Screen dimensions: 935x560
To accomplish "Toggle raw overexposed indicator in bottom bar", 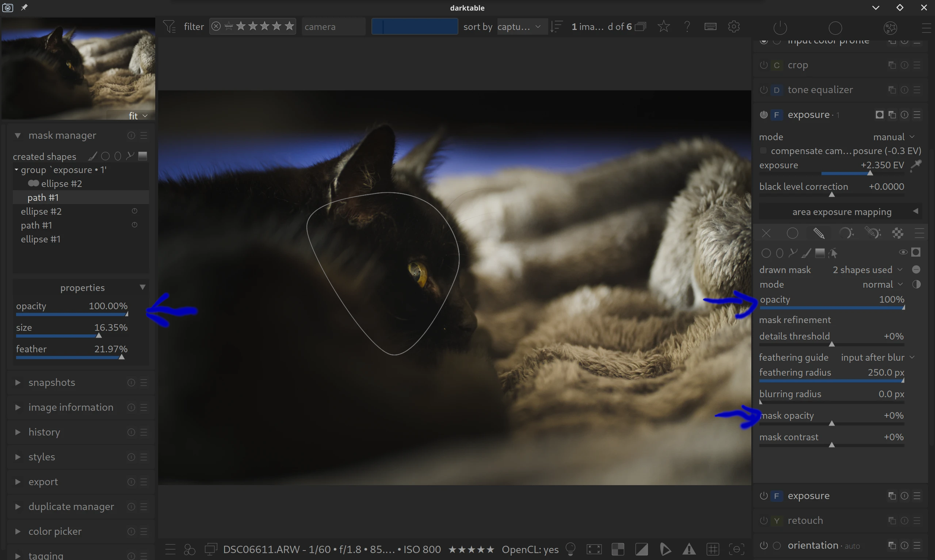I will (x=618, y=549).
